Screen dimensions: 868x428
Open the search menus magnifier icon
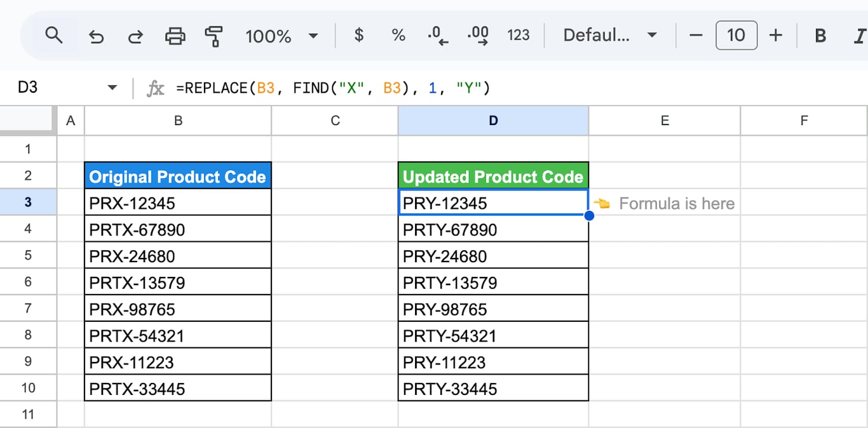(54, 35)
